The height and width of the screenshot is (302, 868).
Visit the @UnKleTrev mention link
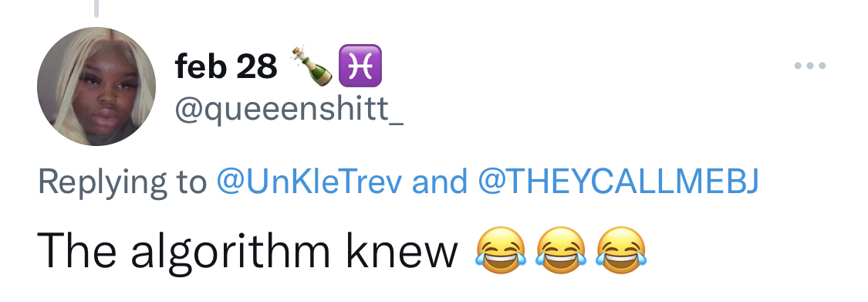pos(309,182)
